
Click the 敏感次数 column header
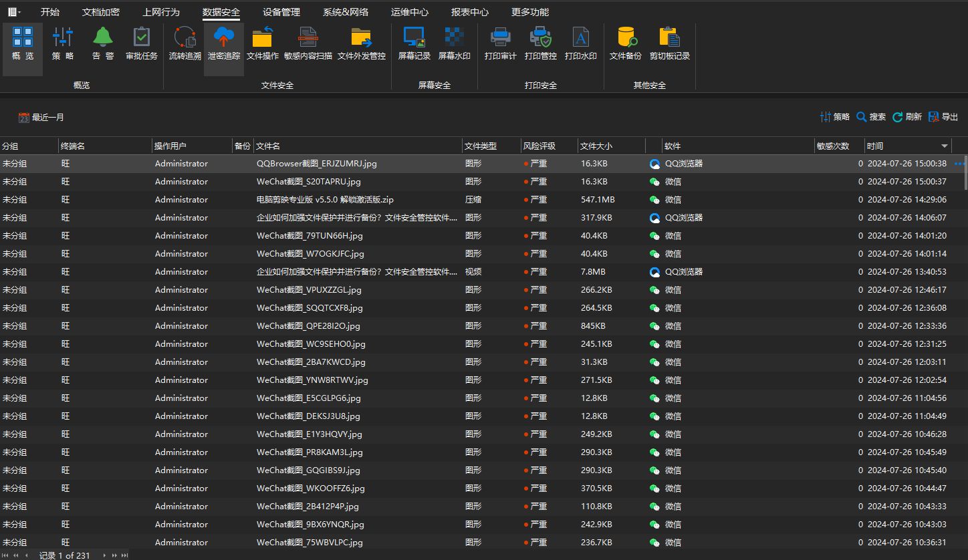click(x=839, y=146)
